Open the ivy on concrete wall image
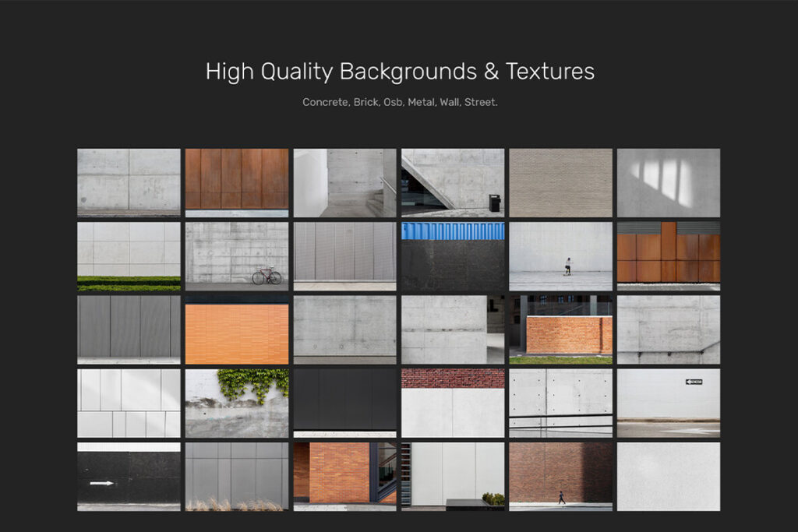This screenshot has width=798, height=532. coord(236,403)
